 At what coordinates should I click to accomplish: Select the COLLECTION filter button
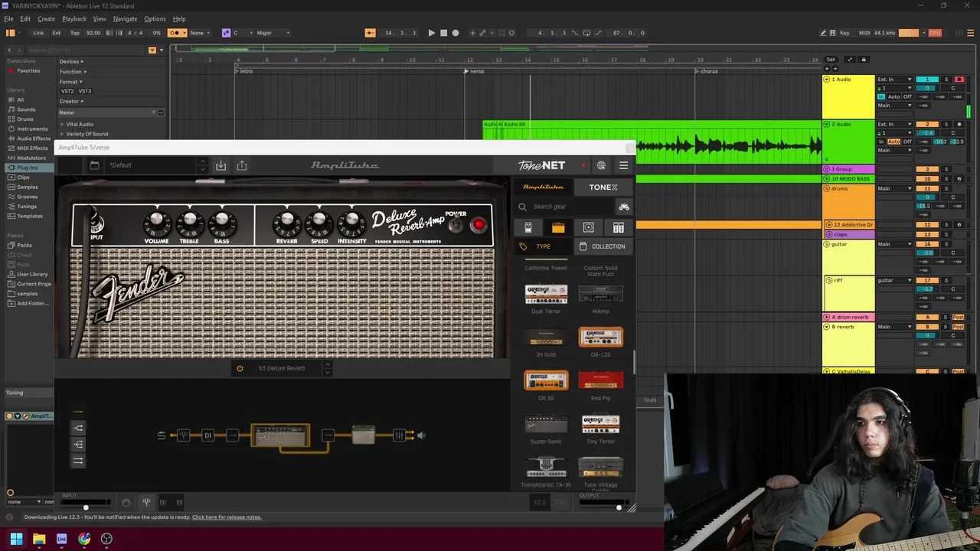[603, 246]
